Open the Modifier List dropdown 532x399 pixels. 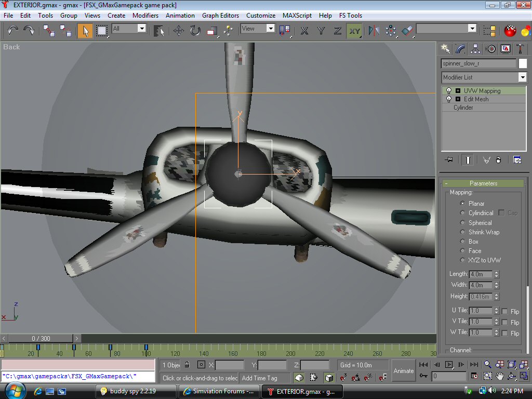(x=522, y=77)
